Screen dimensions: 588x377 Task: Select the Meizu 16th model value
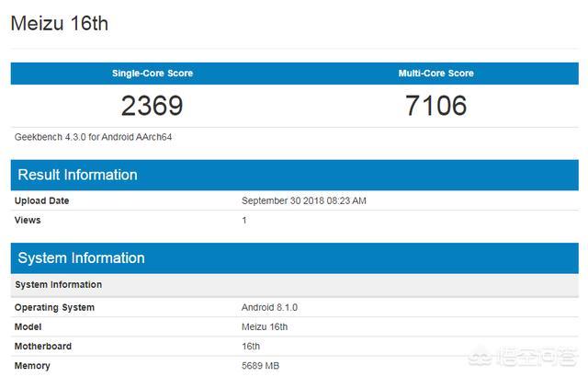[x=265, y=327]
